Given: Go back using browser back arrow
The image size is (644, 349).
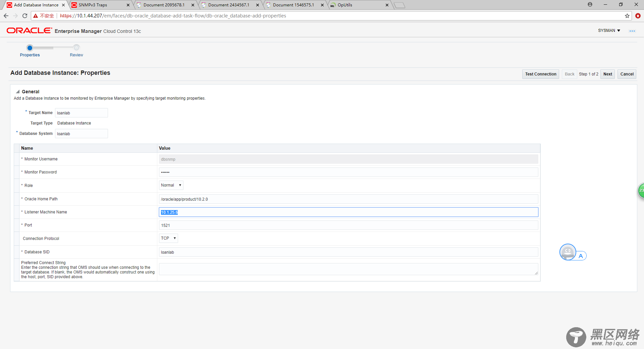Looking at the screenshot, I should (x=6, y=16).
